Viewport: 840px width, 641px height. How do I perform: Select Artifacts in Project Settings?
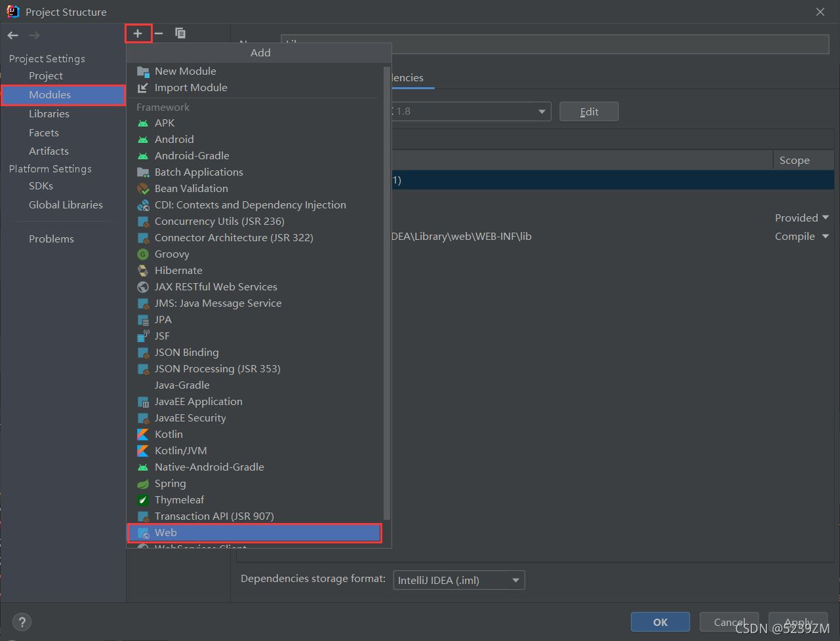coord(49,151)
